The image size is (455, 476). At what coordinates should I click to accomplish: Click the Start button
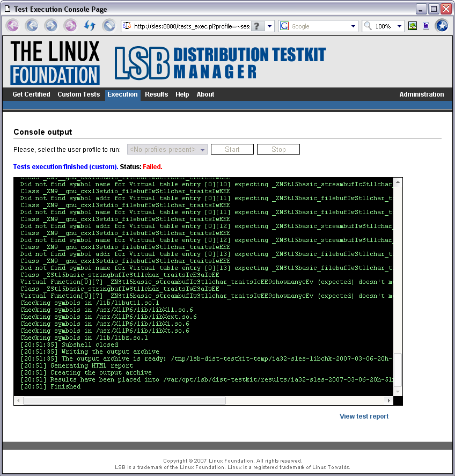(x=232, y=149)
